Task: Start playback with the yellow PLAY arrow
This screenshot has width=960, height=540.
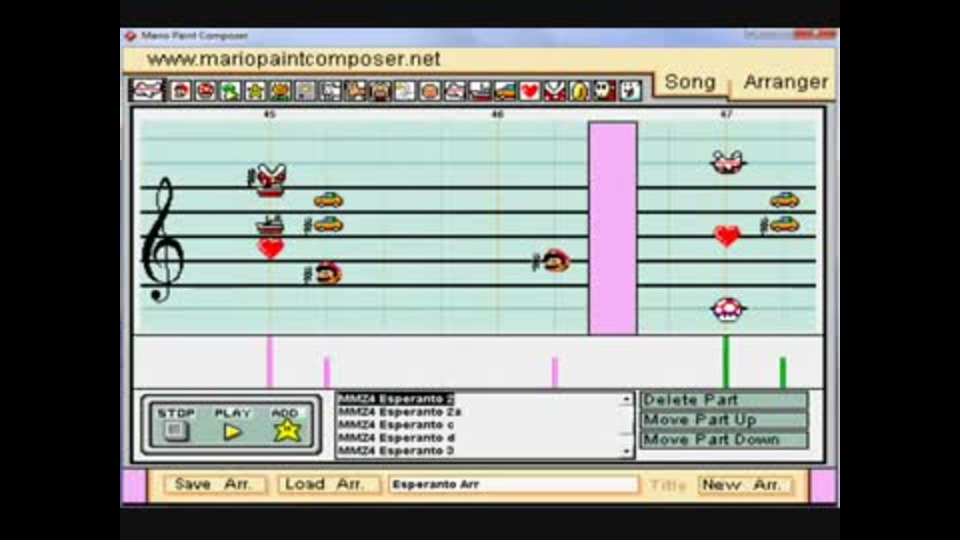Action: (x=233, y=432)
